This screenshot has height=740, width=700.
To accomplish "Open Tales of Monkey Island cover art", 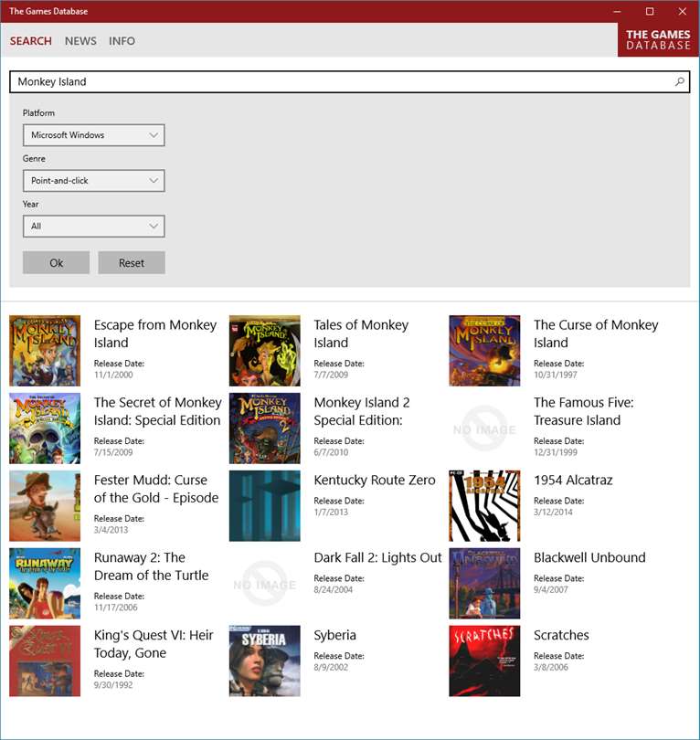I will click(x=265, y=351).
